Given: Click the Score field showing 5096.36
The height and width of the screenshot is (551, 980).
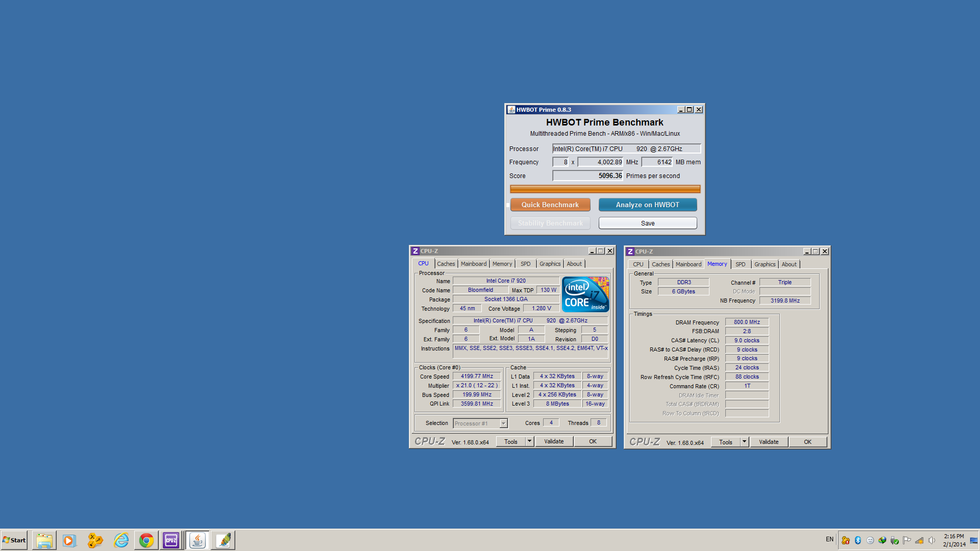Looking at the screenshot, I should point(587,176).
